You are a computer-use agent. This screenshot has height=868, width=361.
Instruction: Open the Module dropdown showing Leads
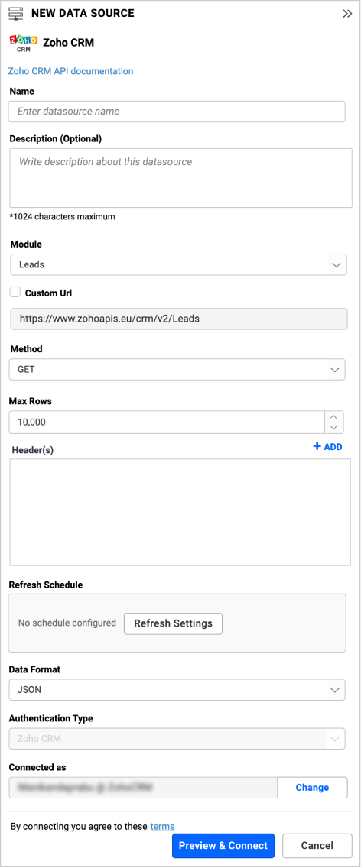(x=178, y=264)
